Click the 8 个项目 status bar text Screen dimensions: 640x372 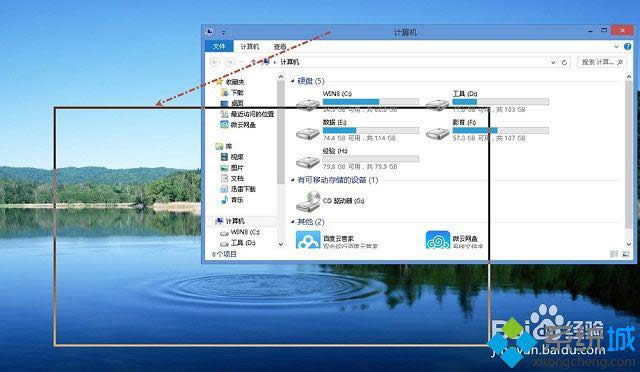click(x=224, y=254)
